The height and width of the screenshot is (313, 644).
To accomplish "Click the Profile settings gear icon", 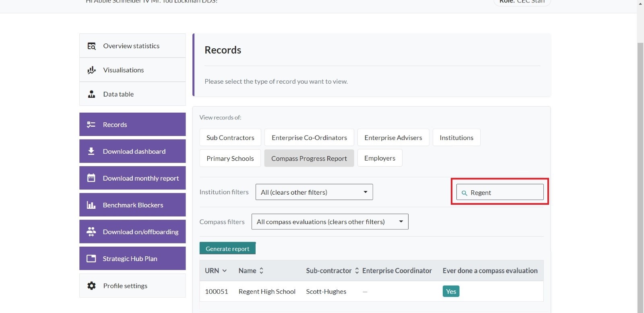I will pyautogui.click(x=91, y=286).
